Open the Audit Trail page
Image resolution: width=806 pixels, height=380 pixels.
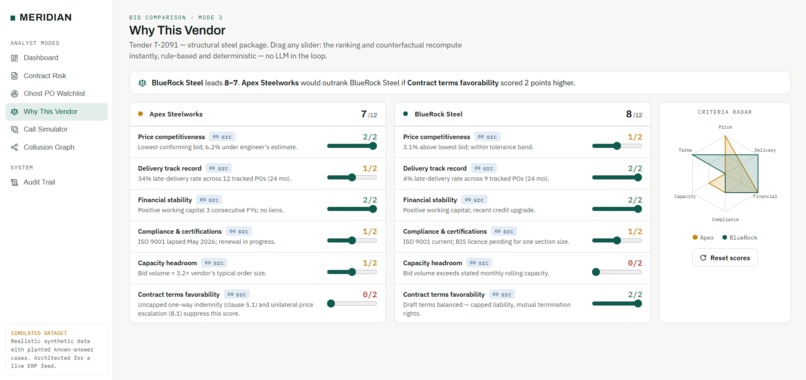pos(57,183)
